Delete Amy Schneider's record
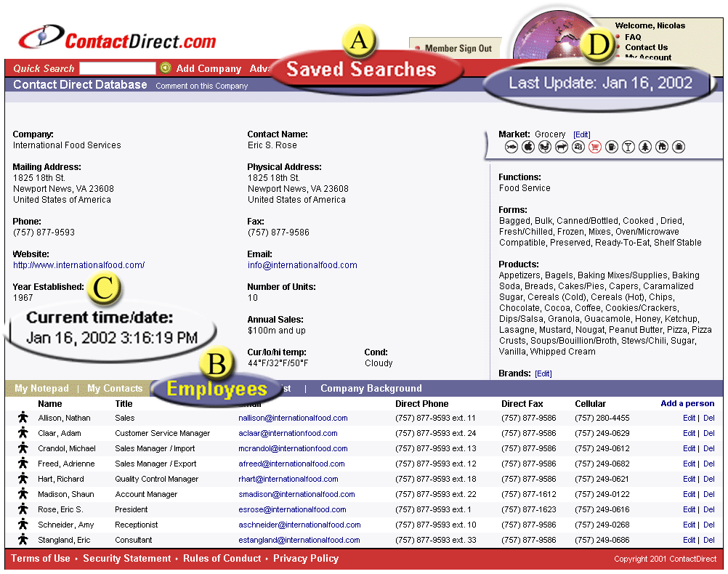 [709, 525]
